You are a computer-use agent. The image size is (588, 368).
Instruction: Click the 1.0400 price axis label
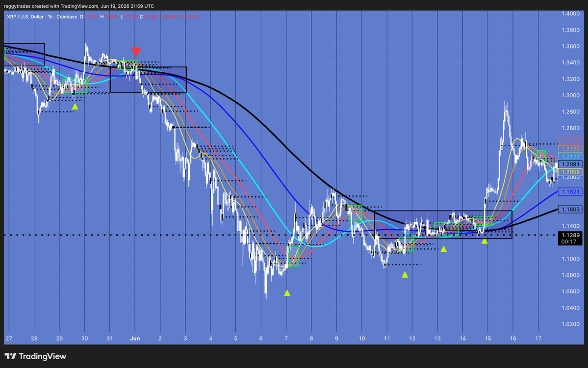point(570,308)
